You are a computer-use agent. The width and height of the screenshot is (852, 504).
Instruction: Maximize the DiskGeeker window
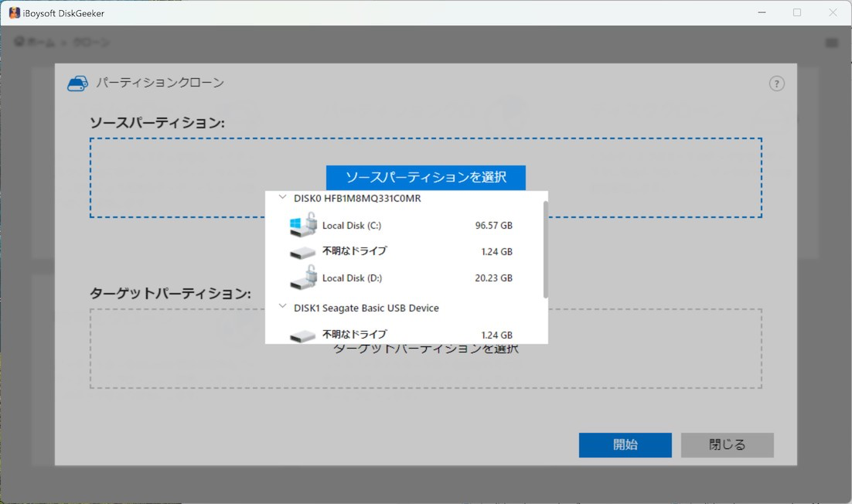797,12
